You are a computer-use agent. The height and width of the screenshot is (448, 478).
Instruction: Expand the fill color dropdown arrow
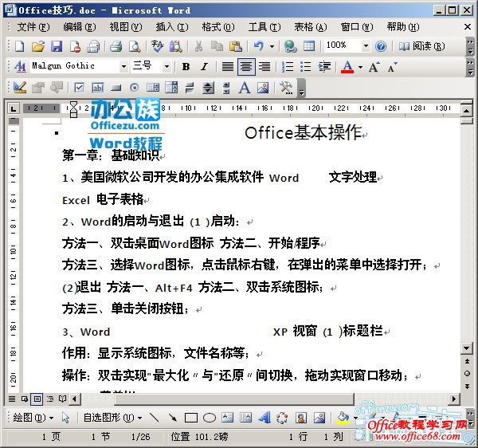(355, 418)
